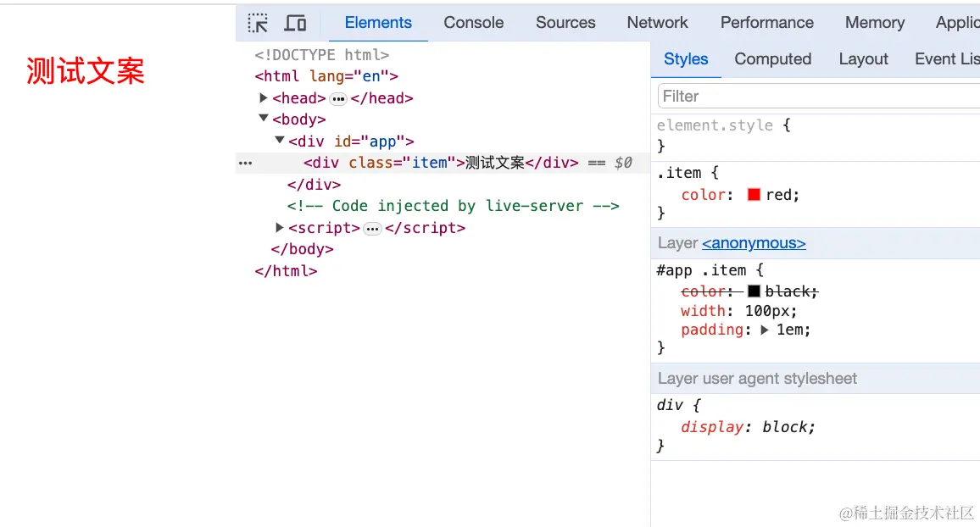Collapse the div id="app" node
The width and height of the screenshot is (980, 527).
coord(280,140)
